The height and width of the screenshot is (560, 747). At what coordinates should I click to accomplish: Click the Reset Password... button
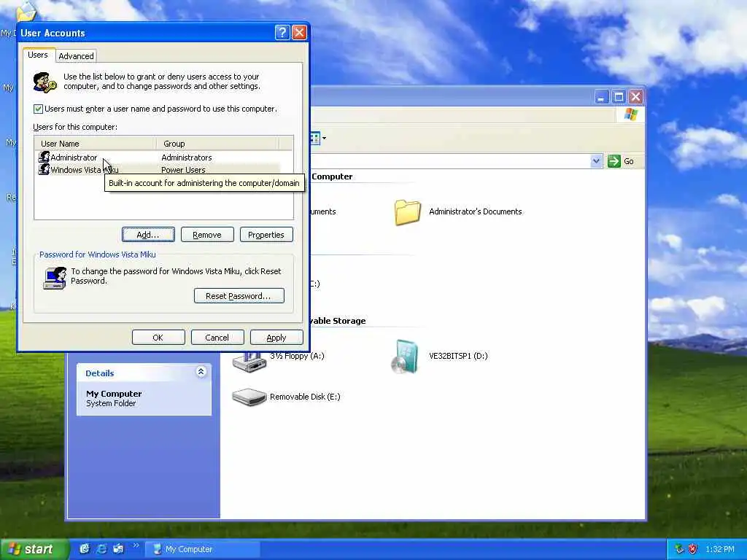(x=239, y=296)
